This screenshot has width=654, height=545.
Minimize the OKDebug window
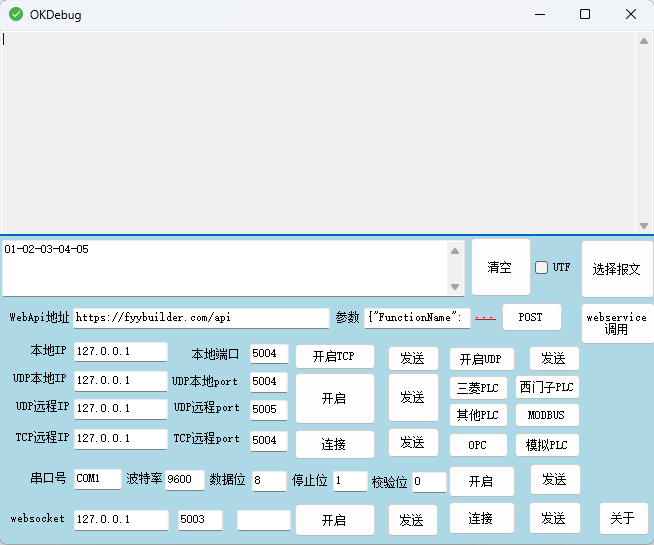click(540, 14)
